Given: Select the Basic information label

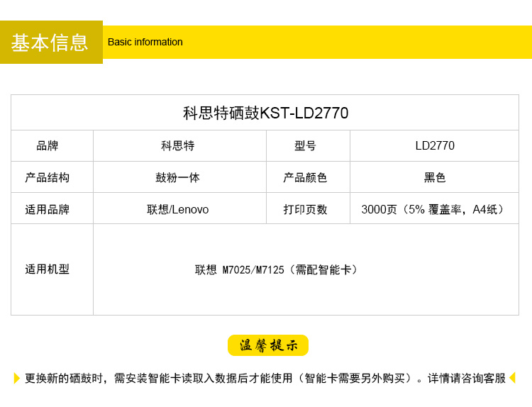Looking at the screenshot, I should [x=145, y=42].
